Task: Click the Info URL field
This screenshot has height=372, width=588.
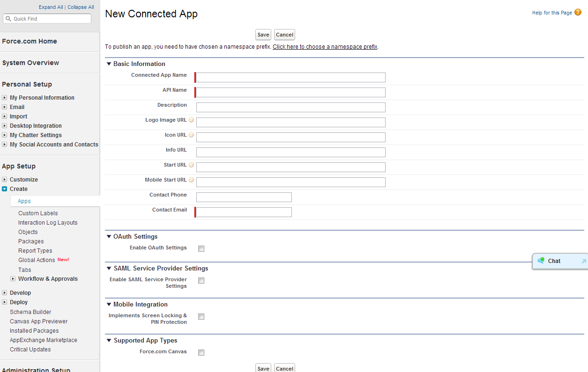Action: [x=290, y=152]
